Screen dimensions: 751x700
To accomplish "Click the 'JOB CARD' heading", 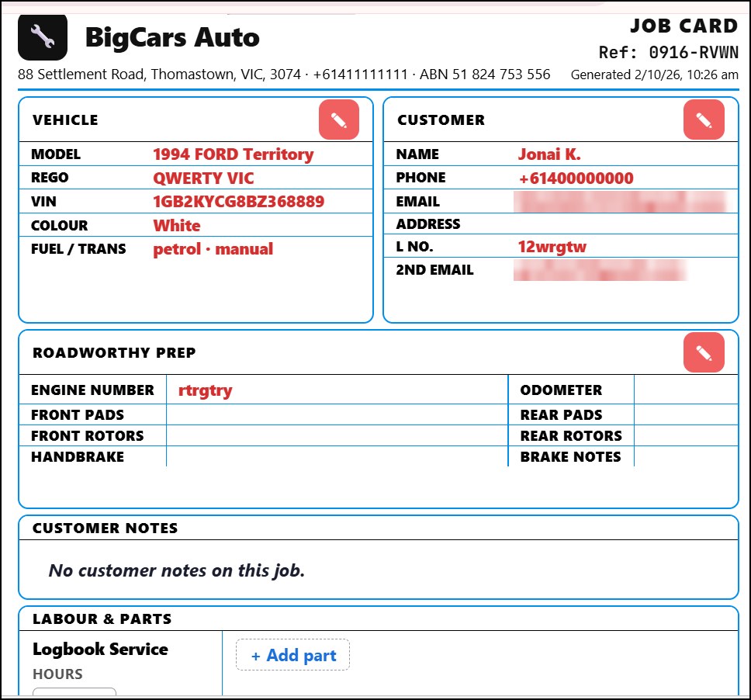I will (684, 26).
